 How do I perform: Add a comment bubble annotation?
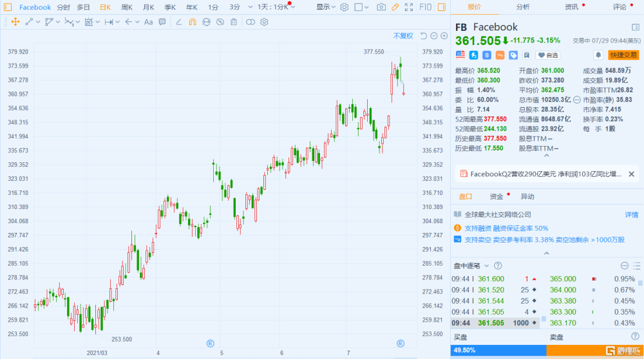point(162,22)
